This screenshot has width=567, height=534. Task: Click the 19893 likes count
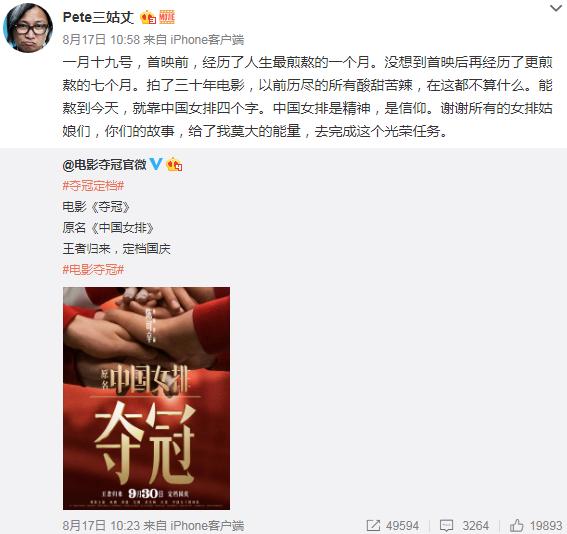[546, 526]
